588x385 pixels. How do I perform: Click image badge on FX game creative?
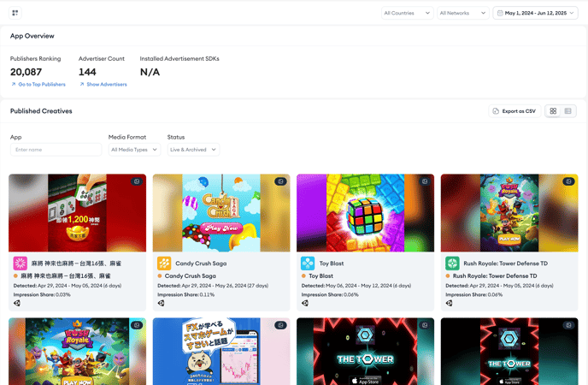point(280,325)
